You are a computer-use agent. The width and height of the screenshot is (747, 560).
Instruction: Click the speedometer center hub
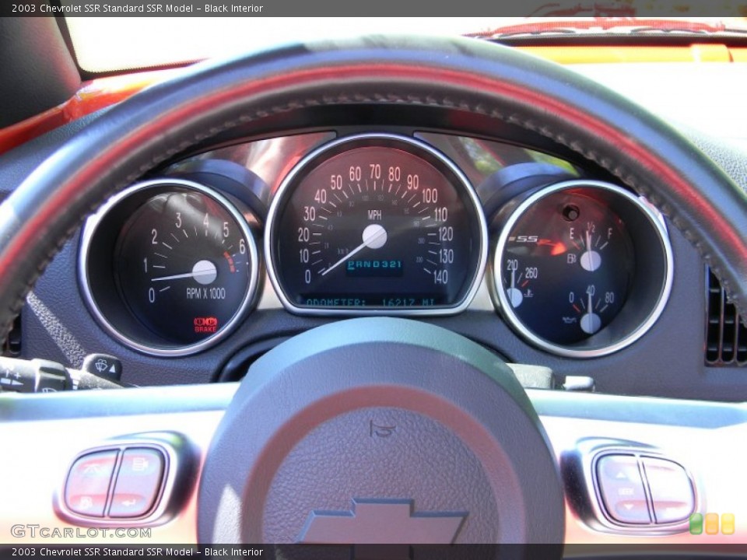point(374,236)
